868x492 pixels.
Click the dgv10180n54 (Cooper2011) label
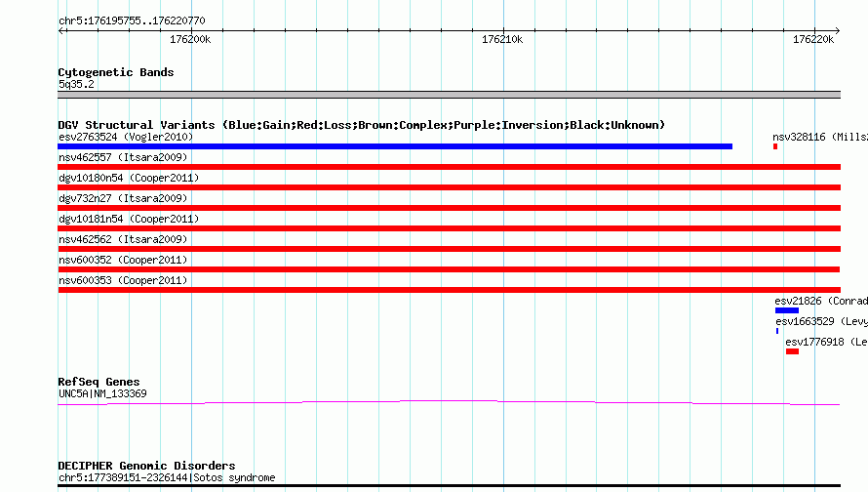[x=129, y=178]
